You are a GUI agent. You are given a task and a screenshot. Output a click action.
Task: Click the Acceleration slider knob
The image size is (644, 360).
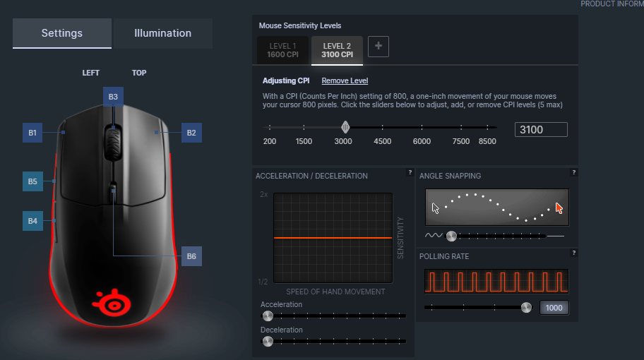(268, 316)
